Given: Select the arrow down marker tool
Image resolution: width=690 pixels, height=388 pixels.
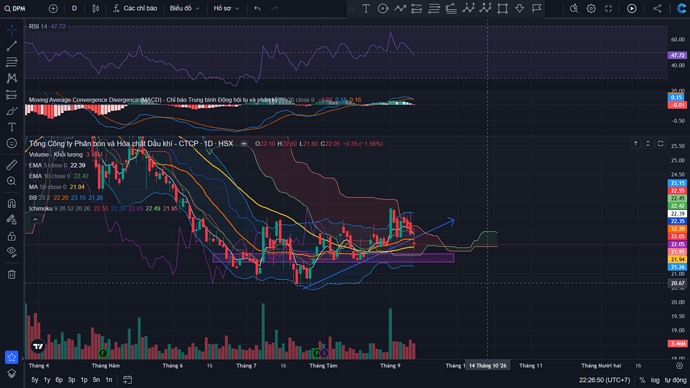Looking at the screenshot, I should coord(520,8).
